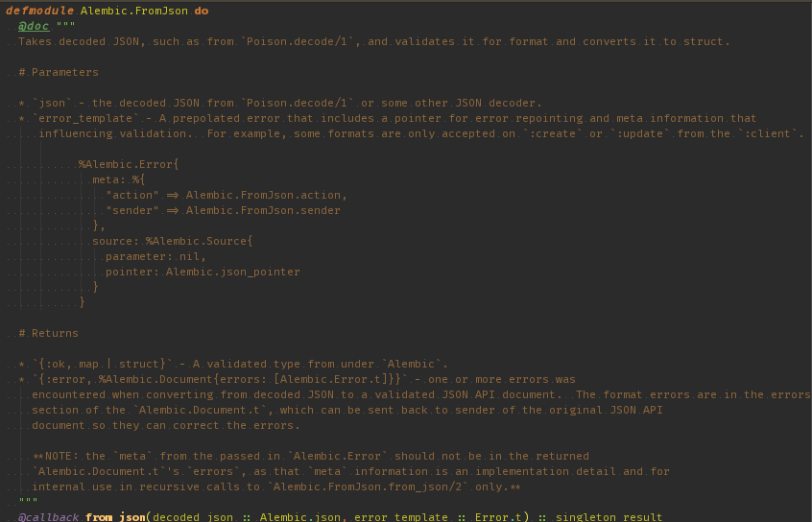Click the 'parameter: nil,' line

pyautogui.click(x=155, y=256)
